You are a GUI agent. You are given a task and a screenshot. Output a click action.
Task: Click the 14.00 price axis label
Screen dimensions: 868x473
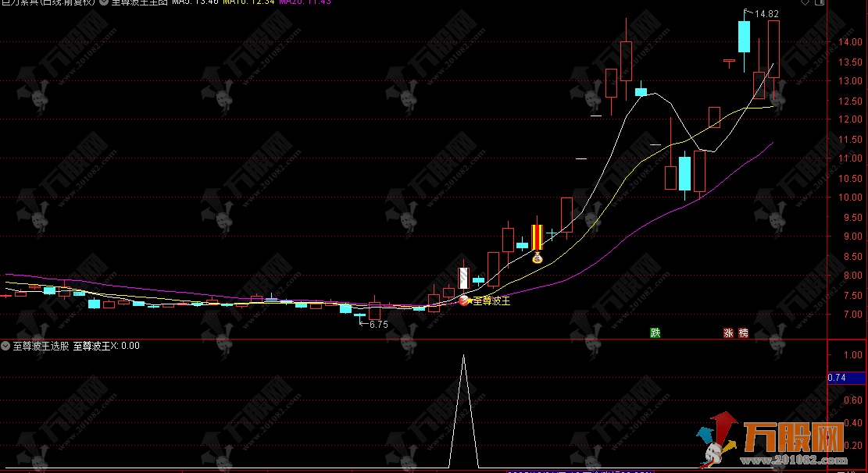[x=850, y=42]
